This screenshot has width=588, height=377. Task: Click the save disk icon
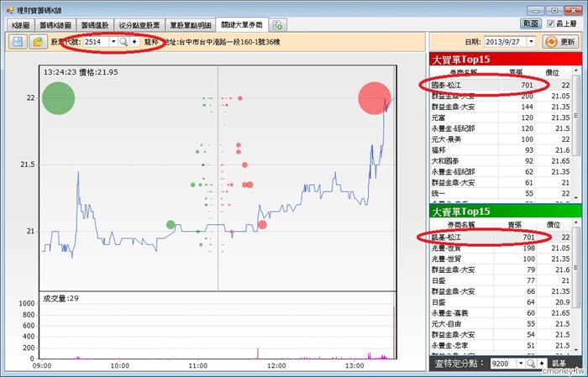pos(18,42)
